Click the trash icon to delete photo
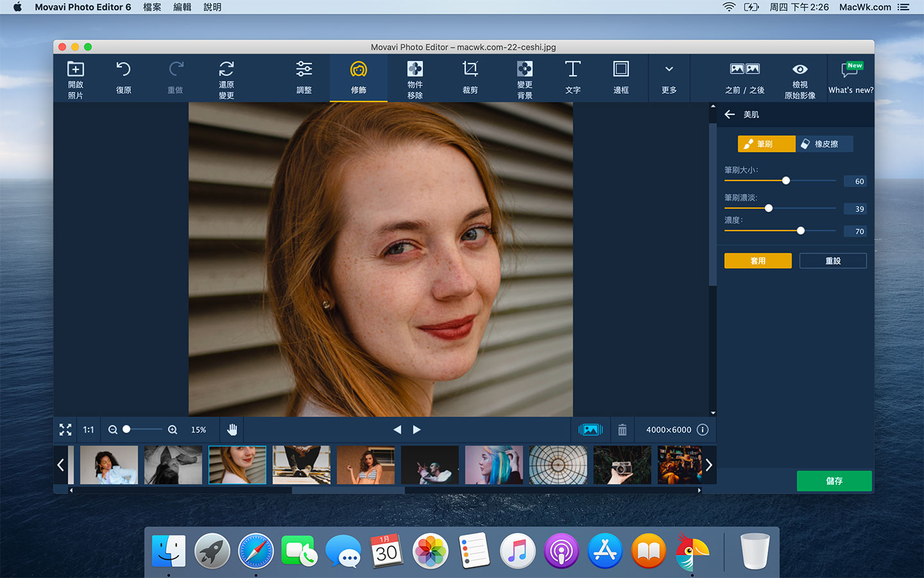 coord(622,430)
